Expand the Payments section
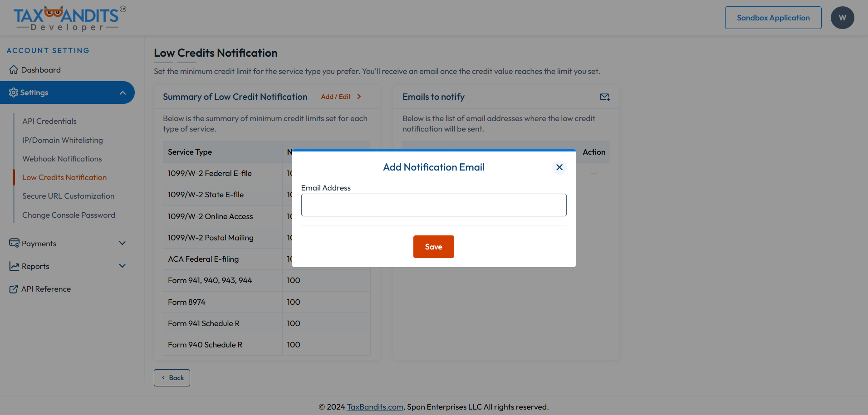 point(122,243)
